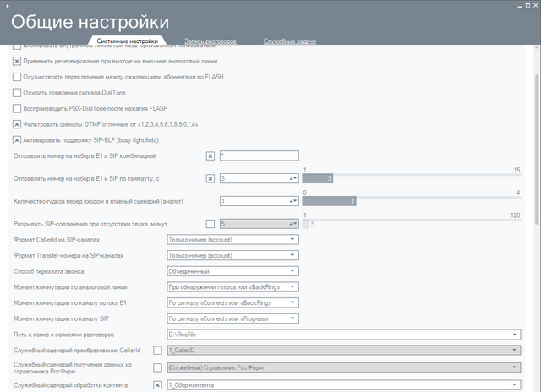
Task: Select the «Системные настройки» tab
Action: pos(127,41)
